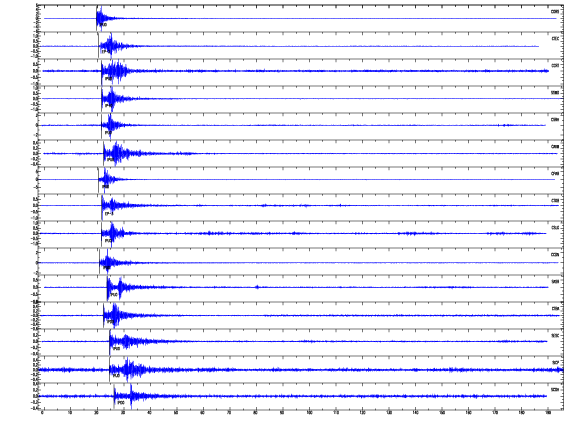Click the pick label under the bottom trace's first arrival
This screenshot has width=580, height=440.
point(121,403)
